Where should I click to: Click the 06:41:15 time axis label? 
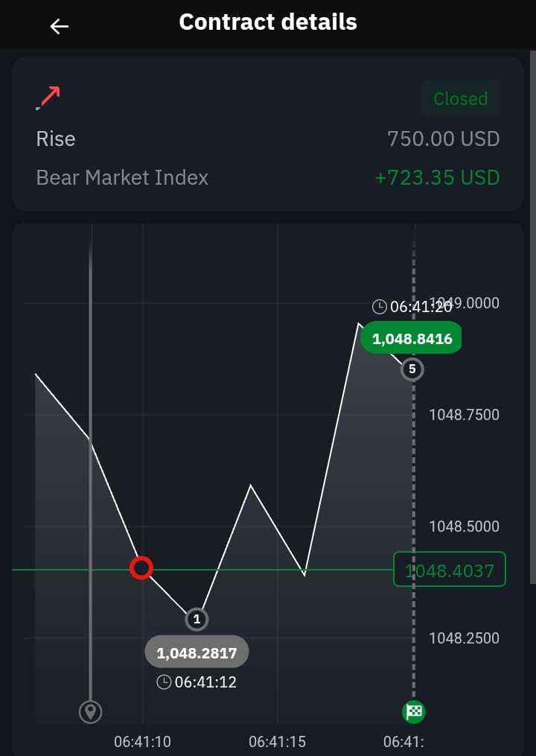(277, 742)
